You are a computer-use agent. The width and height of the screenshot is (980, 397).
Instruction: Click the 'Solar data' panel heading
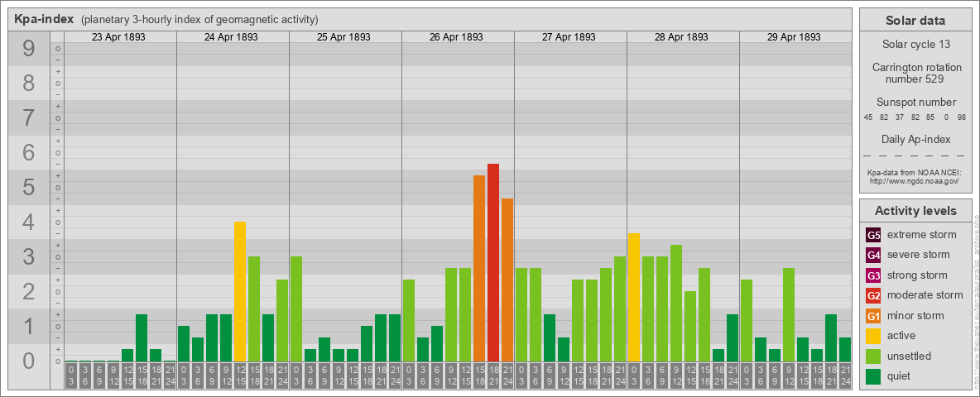coord(915,21)
